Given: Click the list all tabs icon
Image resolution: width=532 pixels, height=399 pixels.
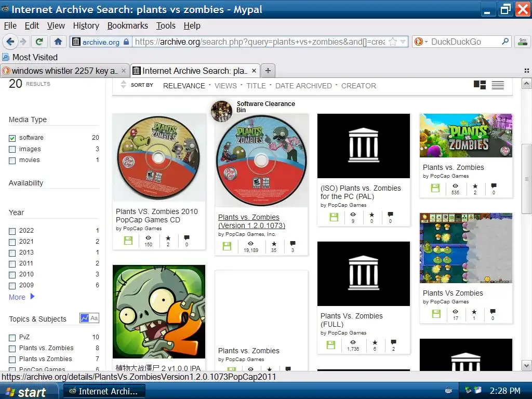Looking at the screenshot, I should tap(527, 71).
